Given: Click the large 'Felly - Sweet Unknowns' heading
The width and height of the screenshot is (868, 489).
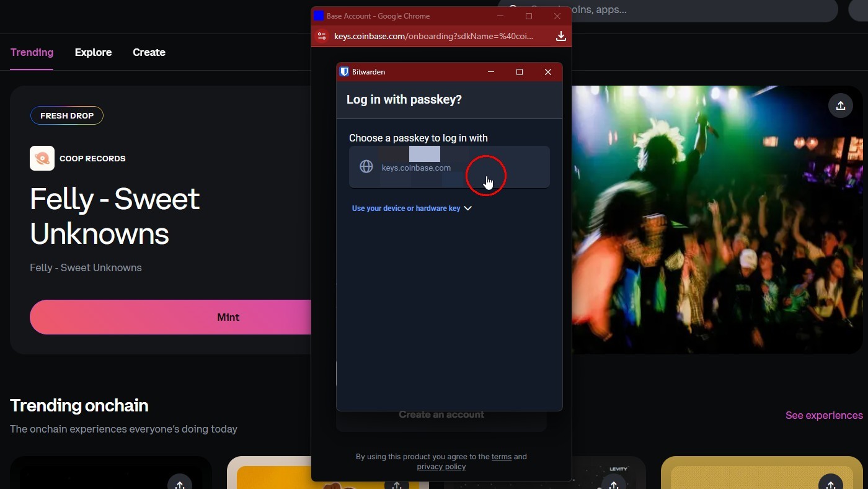Looking at the screenshot, I should 115,216.
